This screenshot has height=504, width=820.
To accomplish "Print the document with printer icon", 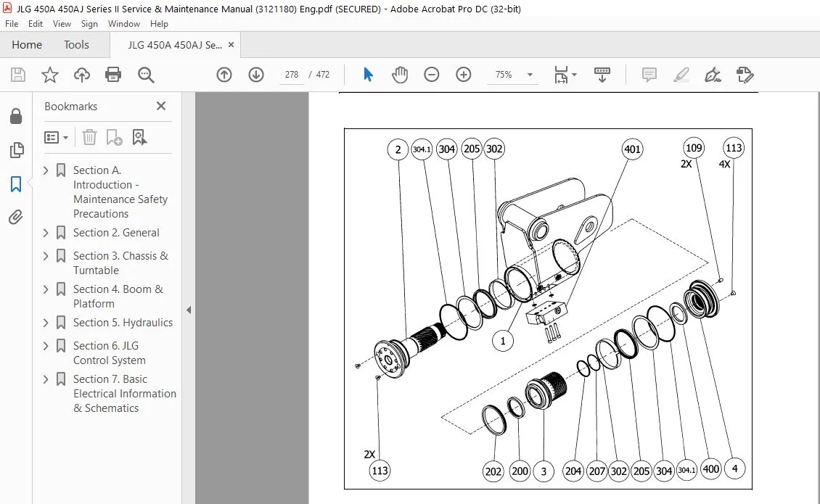I will (113, 75).
